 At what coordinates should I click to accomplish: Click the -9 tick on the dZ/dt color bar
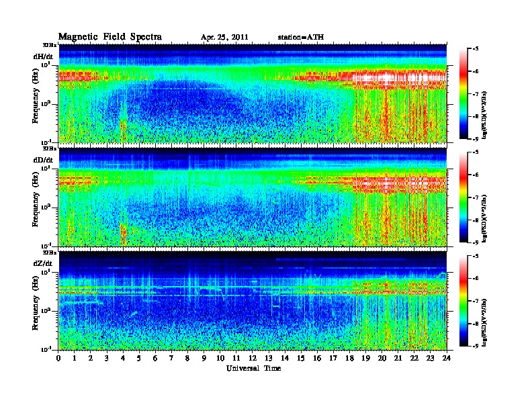click(476, 346)
